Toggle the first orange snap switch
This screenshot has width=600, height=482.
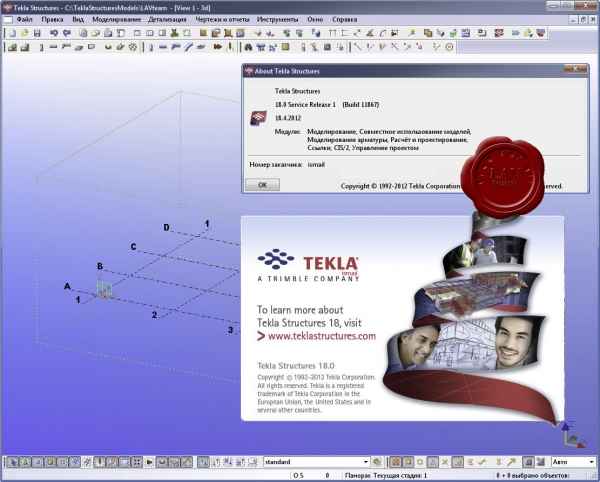[x=395, y=462]
